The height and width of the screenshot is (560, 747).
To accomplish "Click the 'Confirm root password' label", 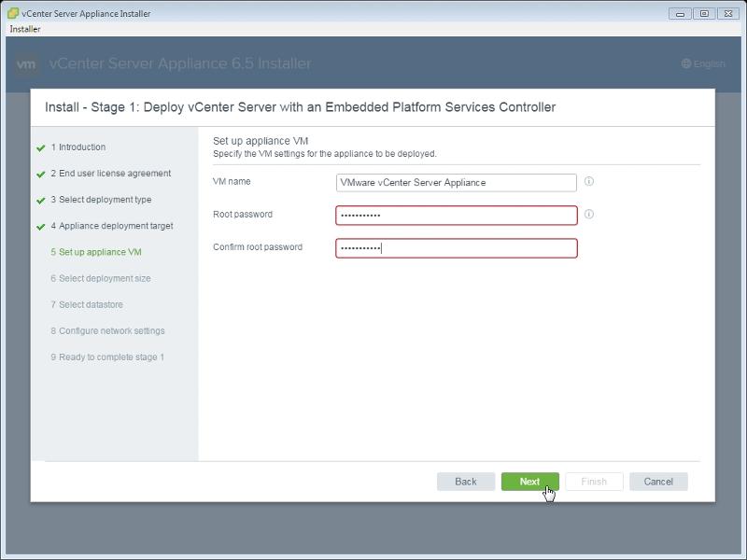I will click(258, 247).
